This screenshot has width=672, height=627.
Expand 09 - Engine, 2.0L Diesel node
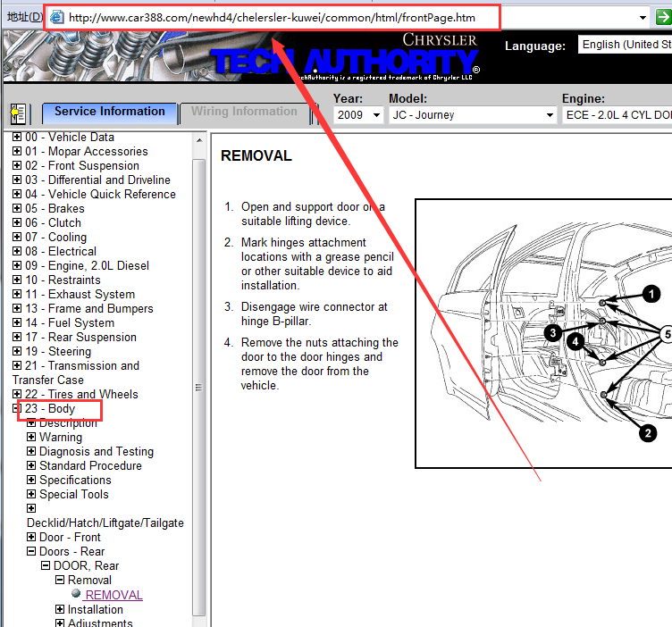(17, 265)
